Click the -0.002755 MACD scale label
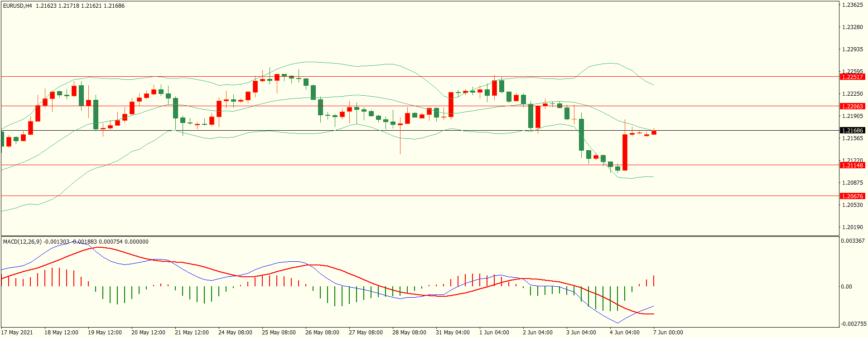 (854, 324)
